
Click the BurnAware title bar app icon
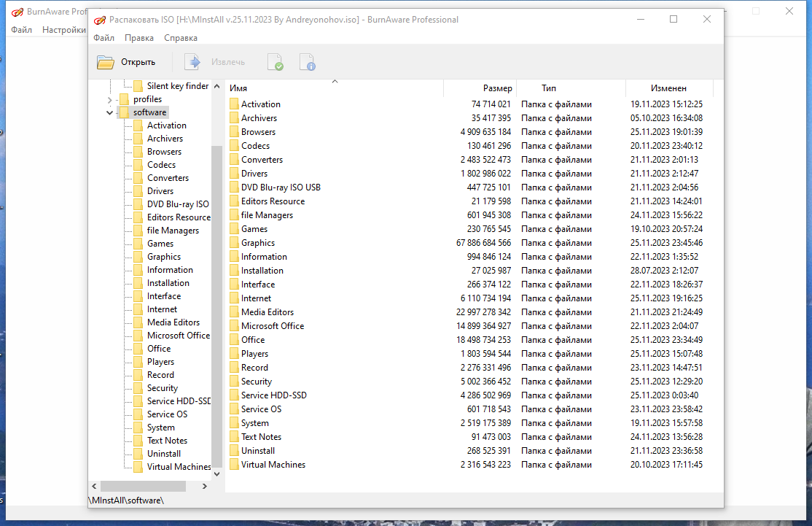tap(99, 20)
